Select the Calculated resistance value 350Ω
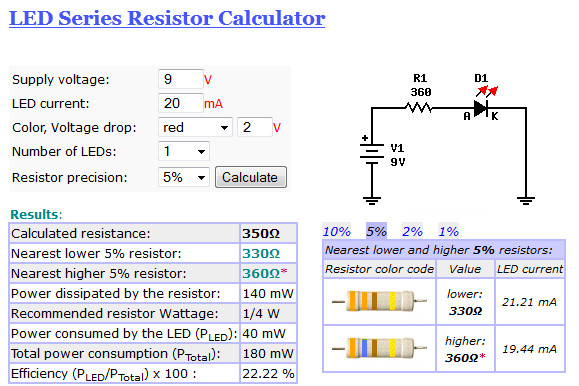This screenshot has width=579, height=386. (x=261, y=233)
